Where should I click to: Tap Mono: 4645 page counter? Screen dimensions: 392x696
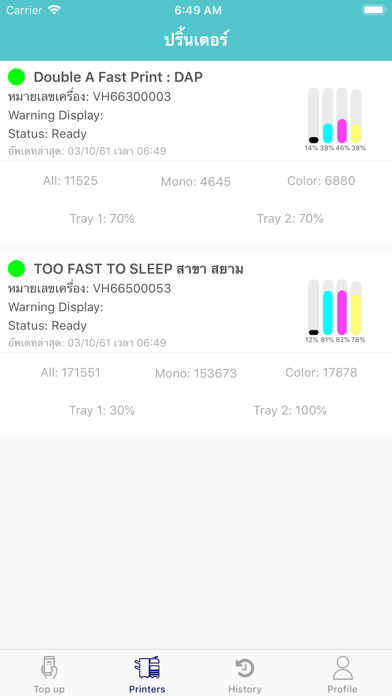point(196,182)
